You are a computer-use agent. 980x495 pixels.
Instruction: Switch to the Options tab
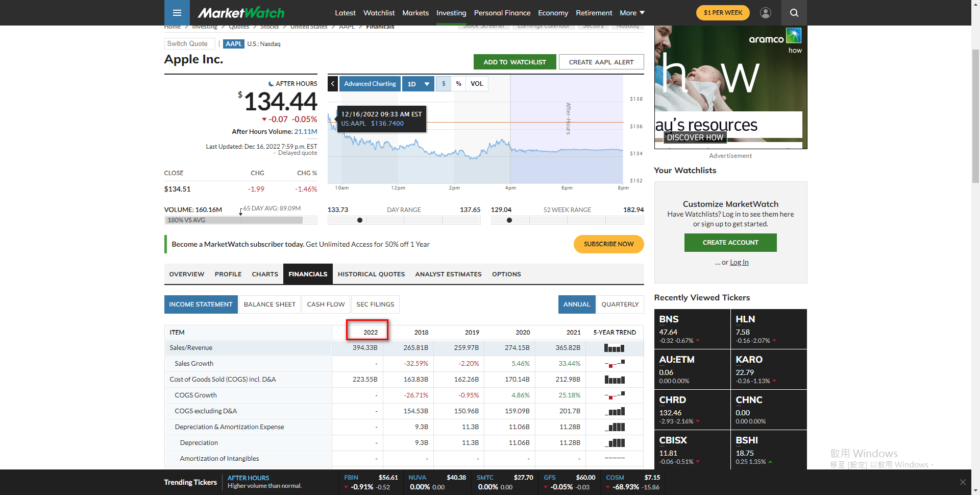point(506,274)
